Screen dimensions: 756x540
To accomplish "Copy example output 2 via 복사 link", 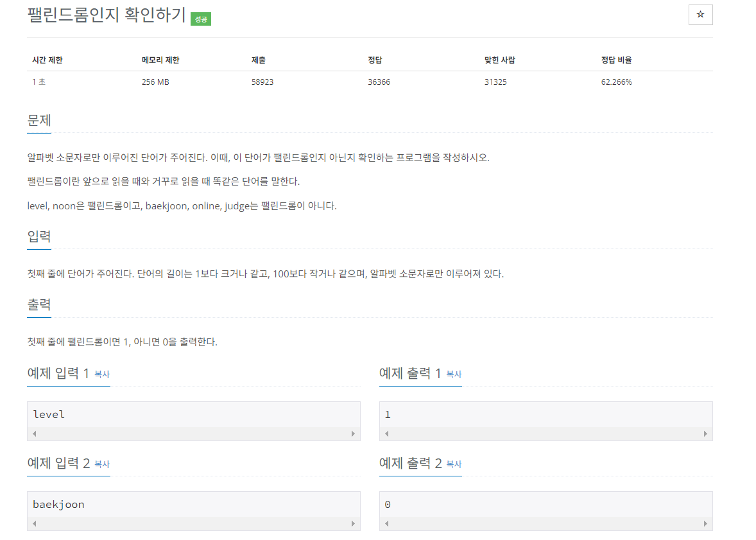I will (x=454, y=464).
